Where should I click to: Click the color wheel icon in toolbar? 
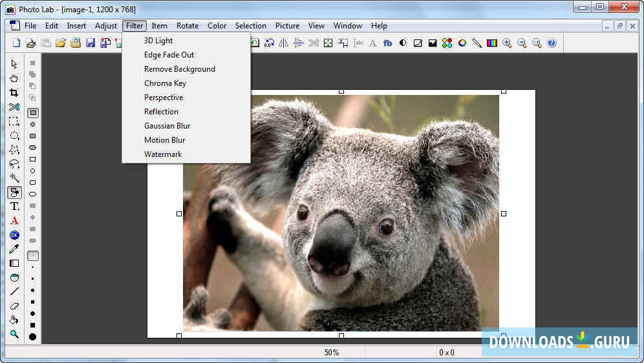point(462,43)
